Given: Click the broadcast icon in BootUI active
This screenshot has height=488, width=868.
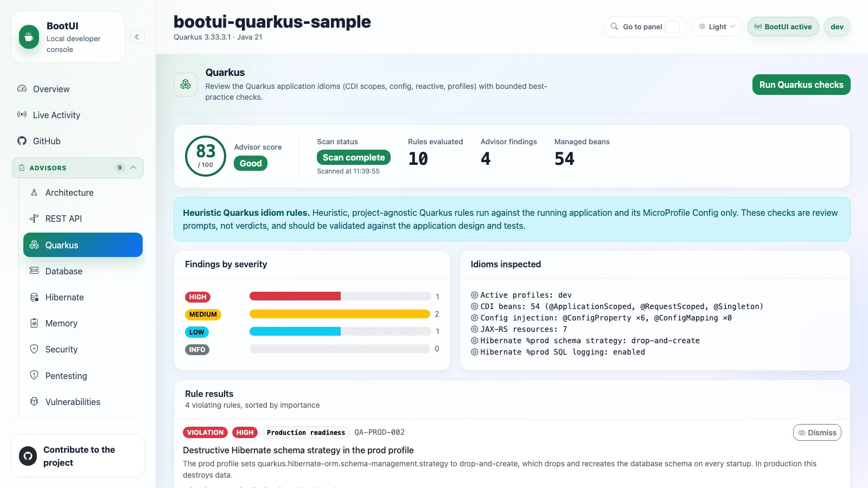Looking at the screenshot, I should click(758, 27).
